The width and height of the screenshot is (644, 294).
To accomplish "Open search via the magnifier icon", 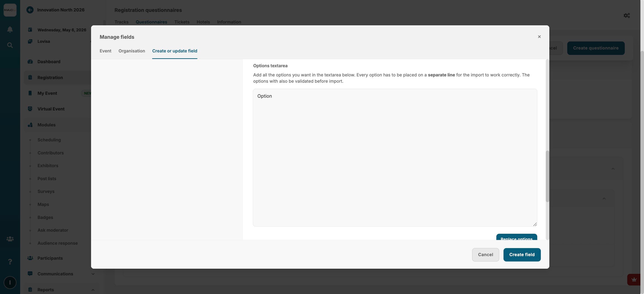I will 10,45.
